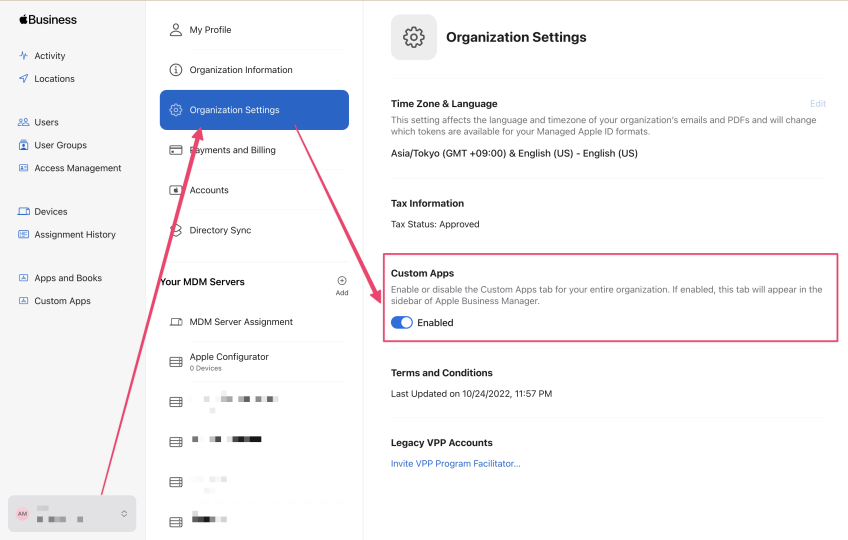This screenshot has height=540, width=848.
Task: Click the Directory Sync icon
Action: click(x=176, y=230)
